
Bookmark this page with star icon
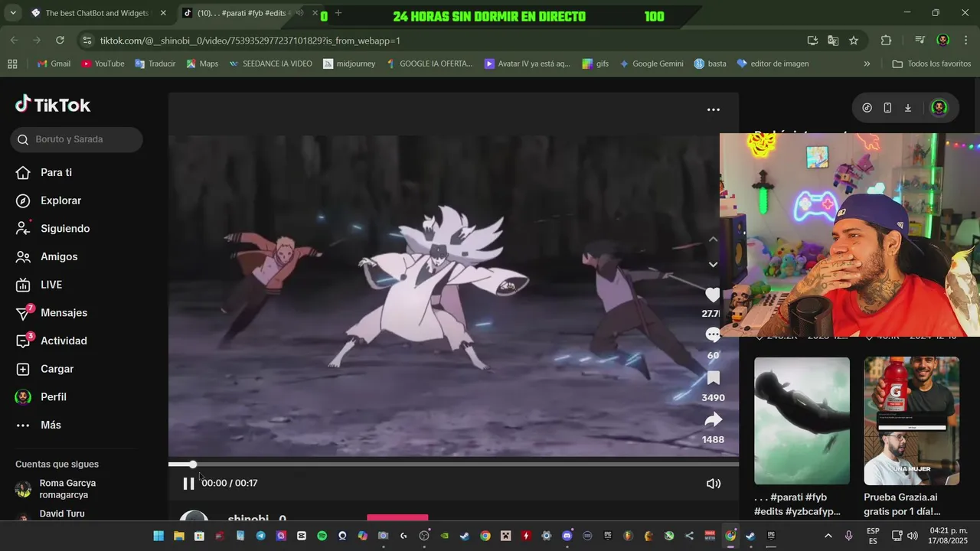pos(854,41)
